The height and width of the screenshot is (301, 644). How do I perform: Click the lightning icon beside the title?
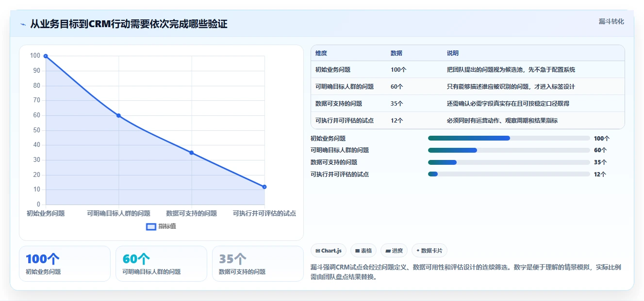click(23, 24)
